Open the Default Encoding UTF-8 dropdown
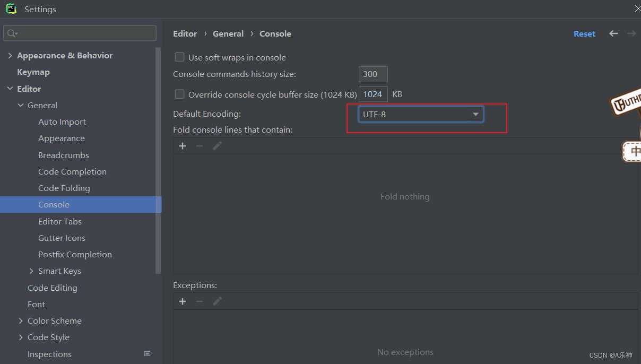This screenshot has width=641, height=364. [x=421, y=114]
